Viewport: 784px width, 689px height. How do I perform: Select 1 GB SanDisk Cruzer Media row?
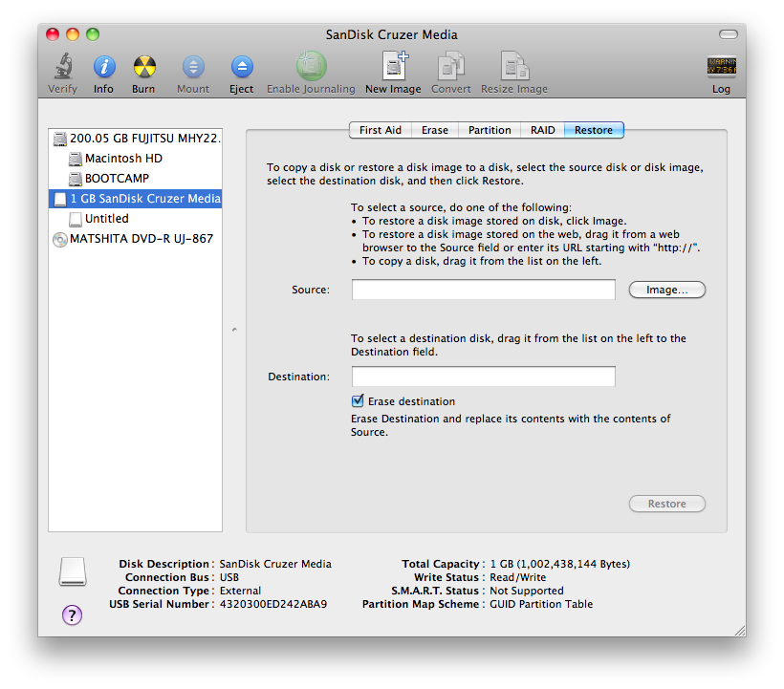[136, 199]
